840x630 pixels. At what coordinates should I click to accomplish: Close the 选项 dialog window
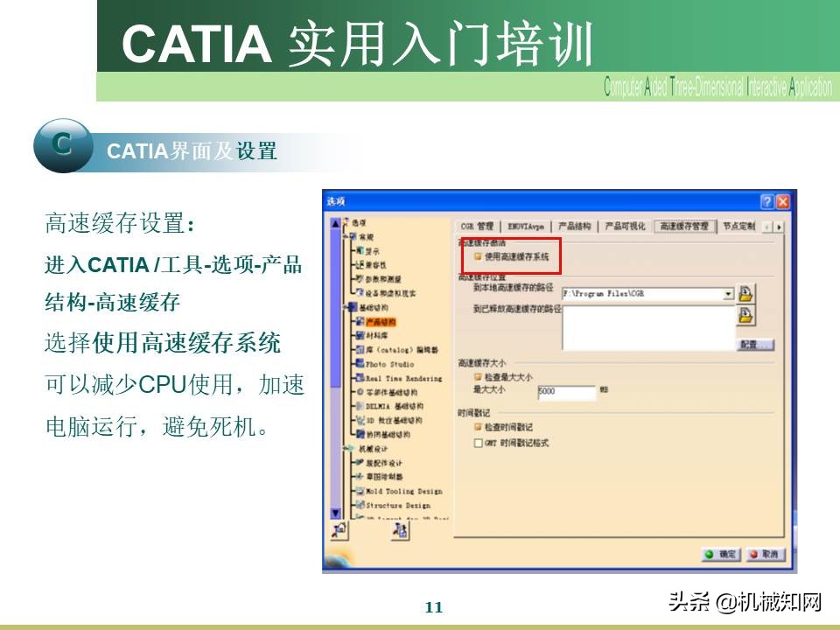[x=782, y=201]
